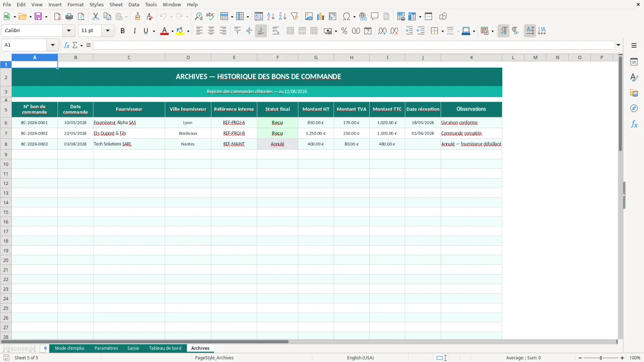Click the Sort Ascending icon
Screen dimensions: 644x362
[271, 17]
